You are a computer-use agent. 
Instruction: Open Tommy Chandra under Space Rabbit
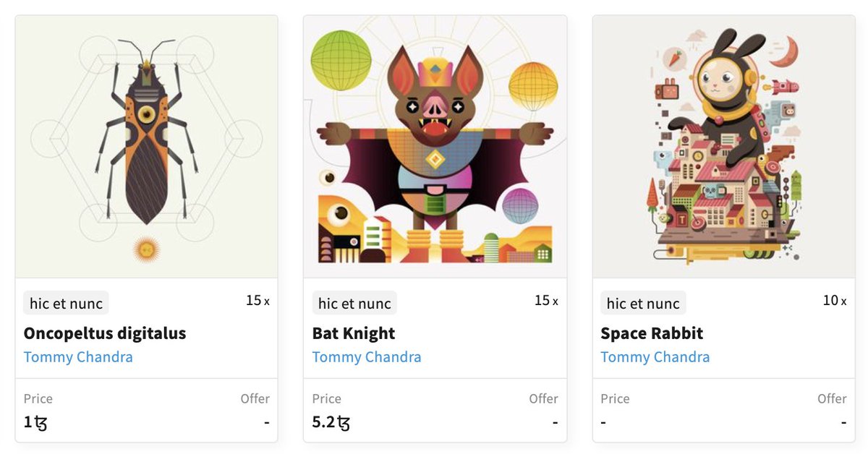coord(655,357)
